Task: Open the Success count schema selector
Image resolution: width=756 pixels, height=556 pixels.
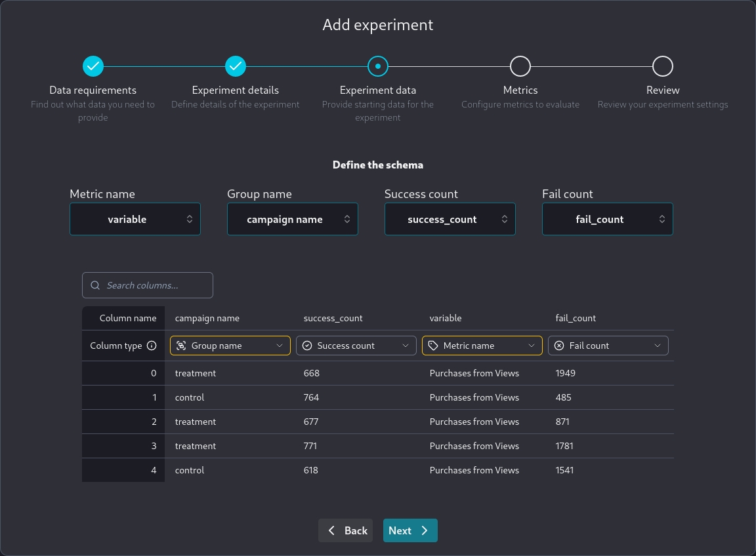Action: tap(450, 219)
